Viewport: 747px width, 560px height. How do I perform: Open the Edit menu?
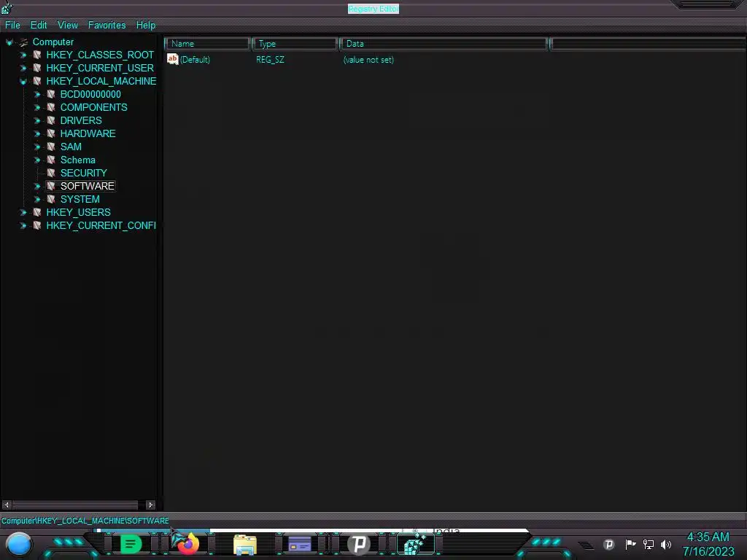pos(39,26)
